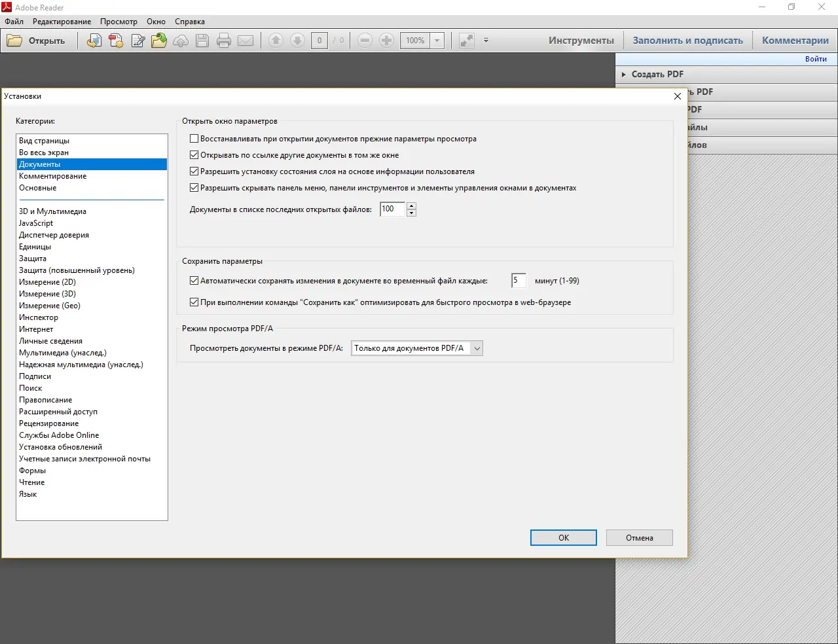Close the Установки dialog
Image resolution: width=838 pixels, height=644 pixels.
pyautogui.click(x=678, y=96)
